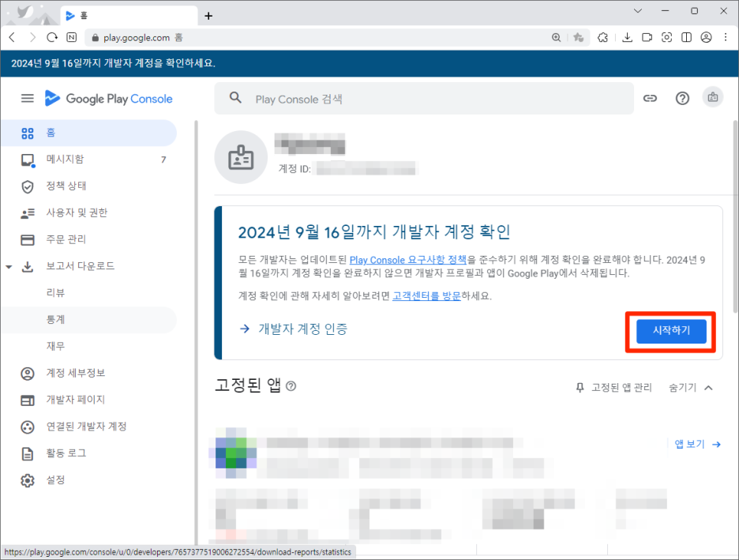Click the developer account badge icon top right
The width and height of the screenshot is (739, 560).
(713, 98)
